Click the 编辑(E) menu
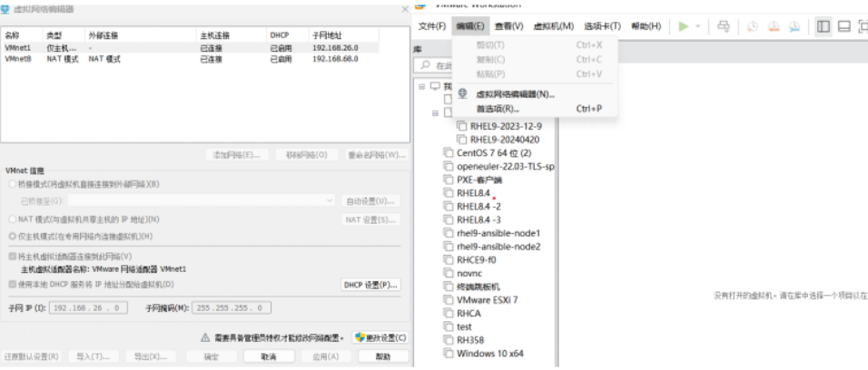Screen dimensions: 868x370 [470, 26]
